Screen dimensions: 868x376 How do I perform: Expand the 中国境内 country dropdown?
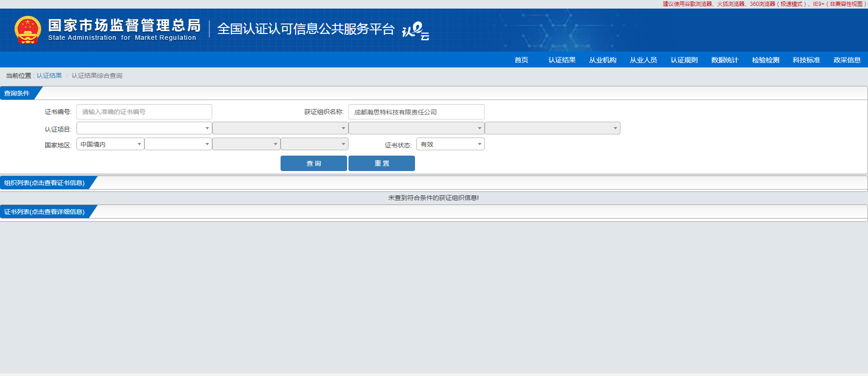click(x=110, y=144)
